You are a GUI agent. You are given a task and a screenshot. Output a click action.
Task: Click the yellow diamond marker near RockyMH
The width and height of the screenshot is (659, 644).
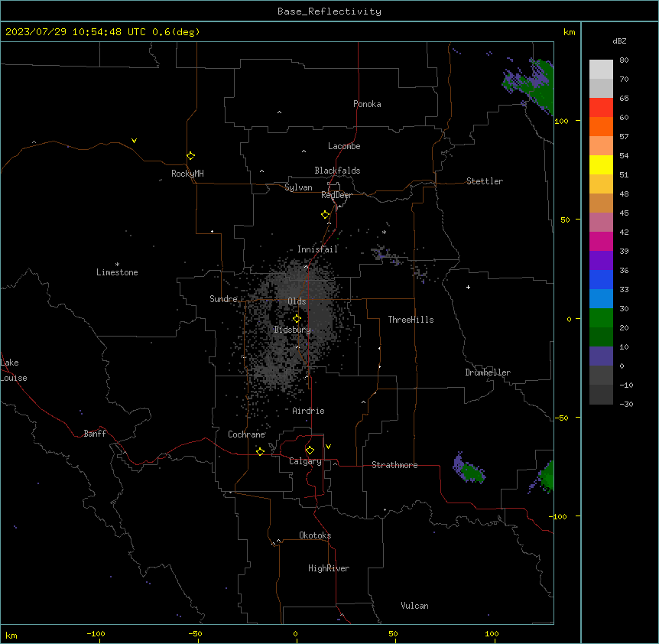tap(191, 156)
